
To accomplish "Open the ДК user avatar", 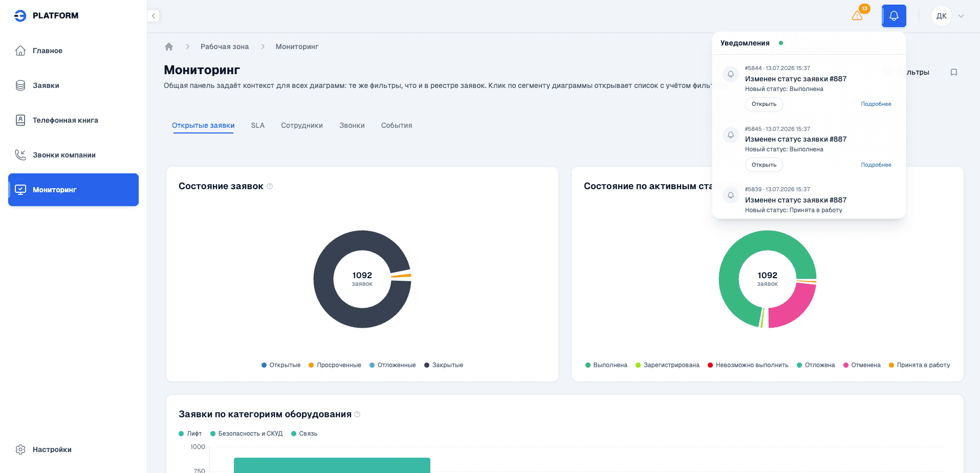I will 942,16.
